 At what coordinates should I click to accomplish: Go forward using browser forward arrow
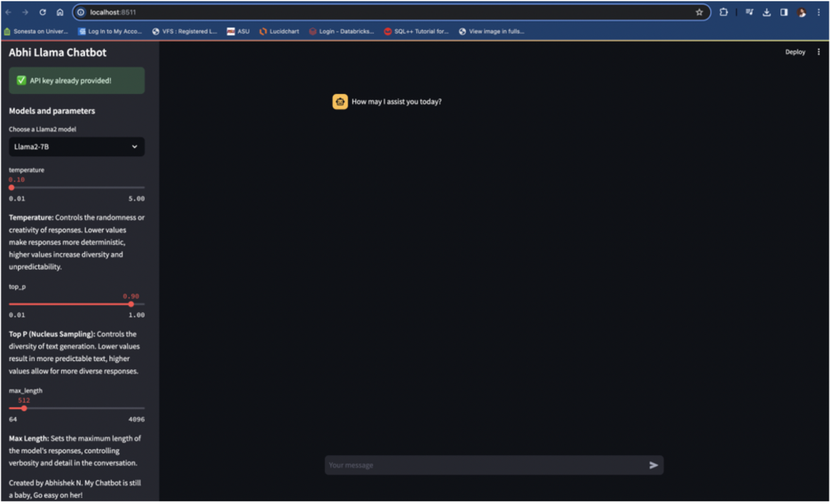pos(25,12)
